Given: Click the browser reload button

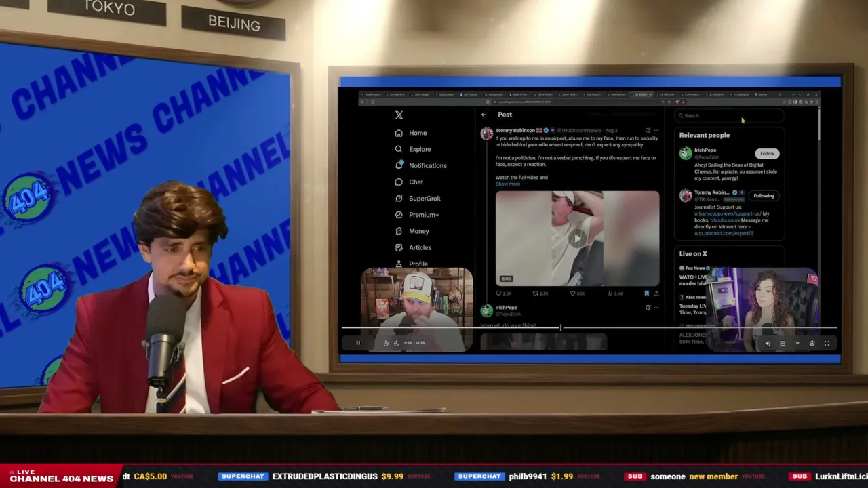Looking at the screenshot, I should tap(372, 102).
